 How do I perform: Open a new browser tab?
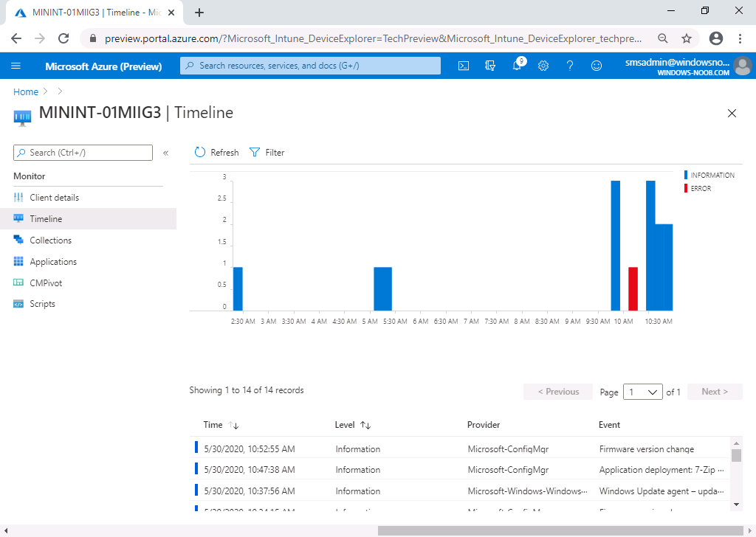coord(199,13)
